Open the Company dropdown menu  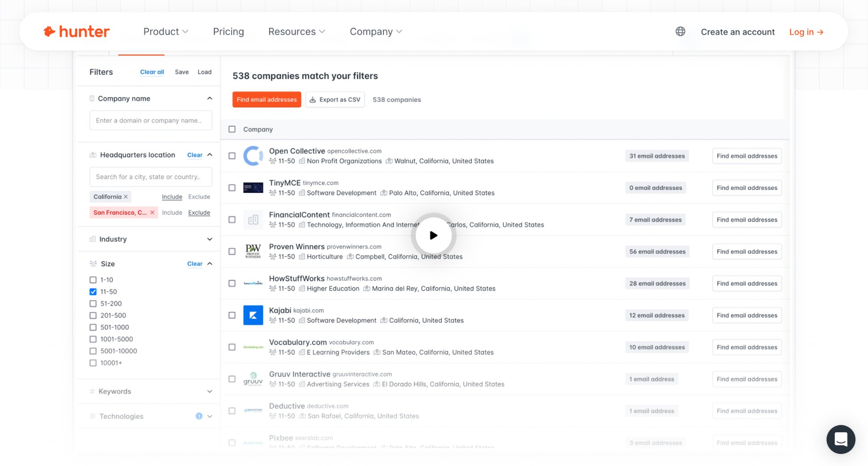tap(376, 32)
